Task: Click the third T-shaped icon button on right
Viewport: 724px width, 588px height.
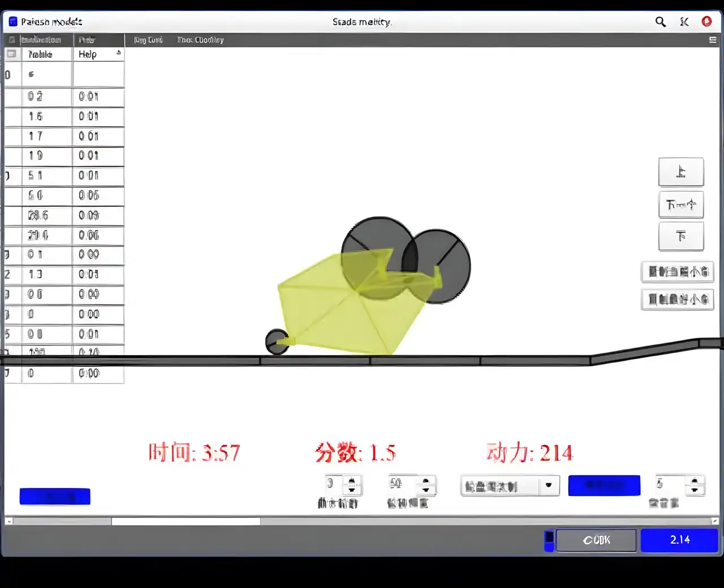Action: 681,236
